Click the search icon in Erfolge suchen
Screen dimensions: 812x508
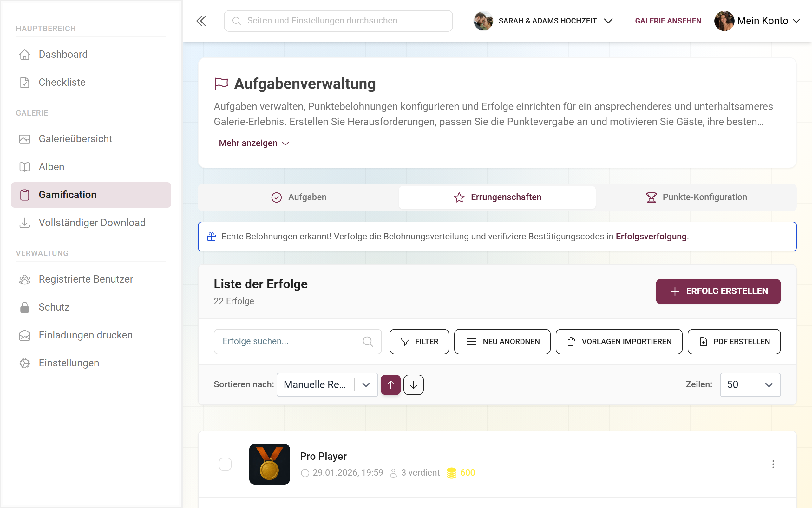368,341
